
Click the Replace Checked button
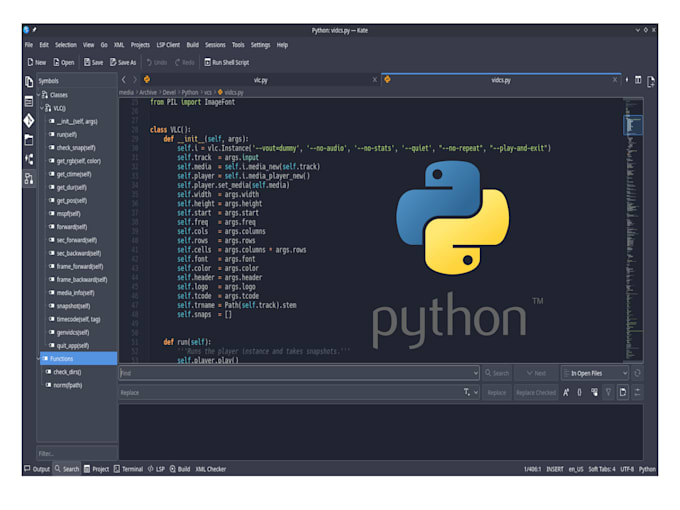pos(535,393)
